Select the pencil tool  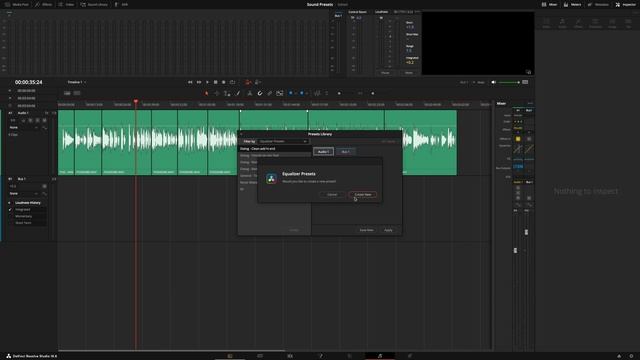(238, 93)
